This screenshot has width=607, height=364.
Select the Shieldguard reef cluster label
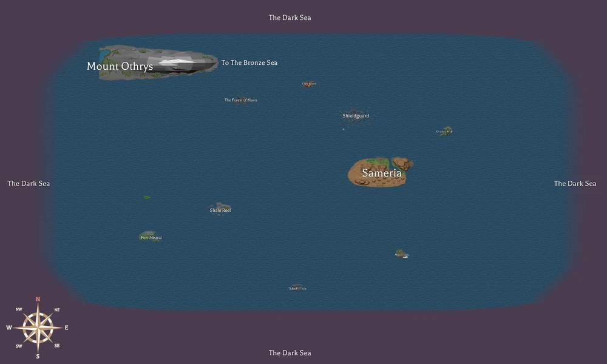click(355, 115)
